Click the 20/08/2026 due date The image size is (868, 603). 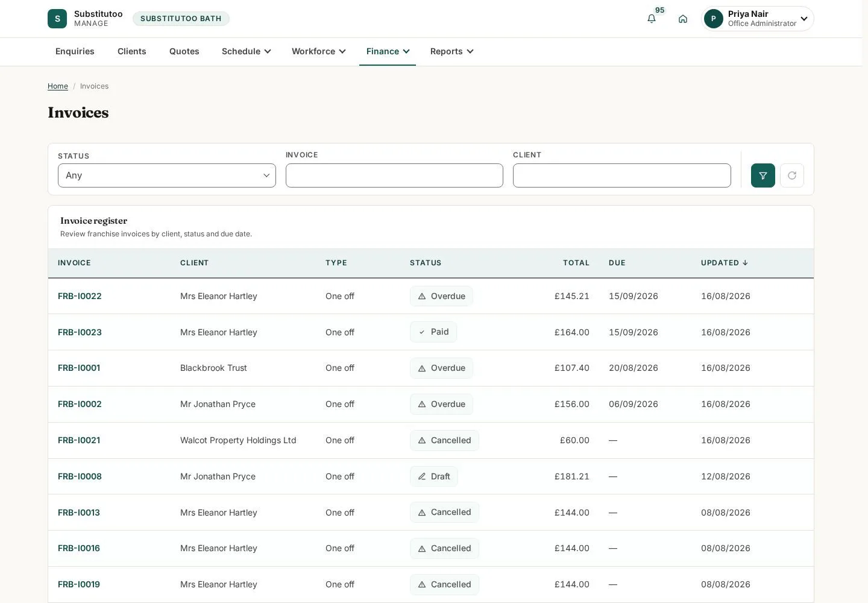pos(634,368)
